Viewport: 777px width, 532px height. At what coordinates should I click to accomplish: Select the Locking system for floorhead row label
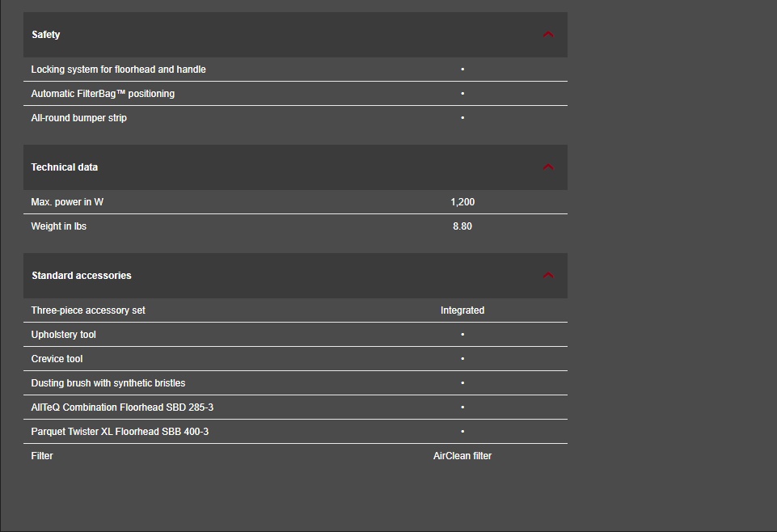click(118, 70)
